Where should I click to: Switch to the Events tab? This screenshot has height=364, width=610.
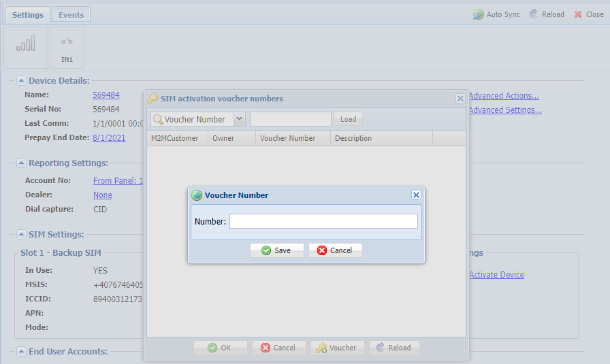pyautogui.click(x=71, y=15)
